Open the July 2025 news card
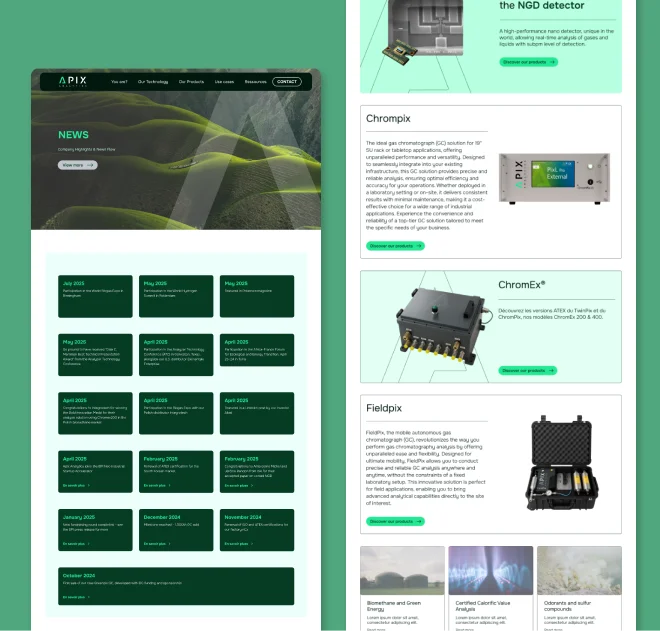Screen dimensions: 660x631 pyautogui.click(x=95, y=296)
